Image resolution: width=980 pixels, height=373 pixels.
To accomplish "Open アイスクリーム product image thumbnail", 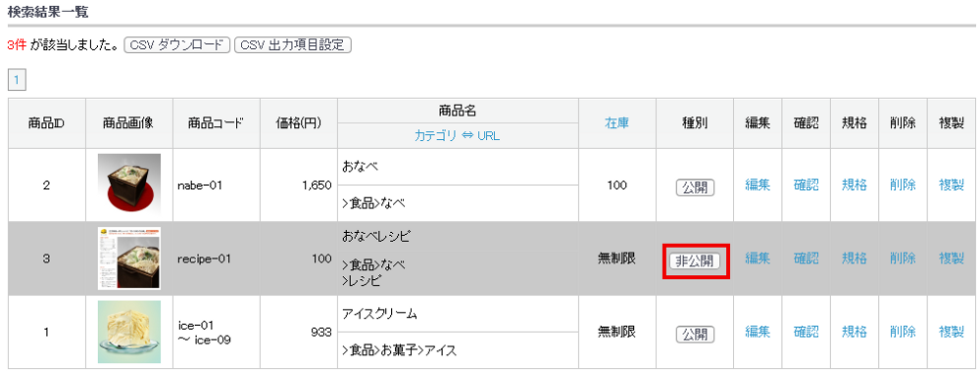I will point(129,332).
